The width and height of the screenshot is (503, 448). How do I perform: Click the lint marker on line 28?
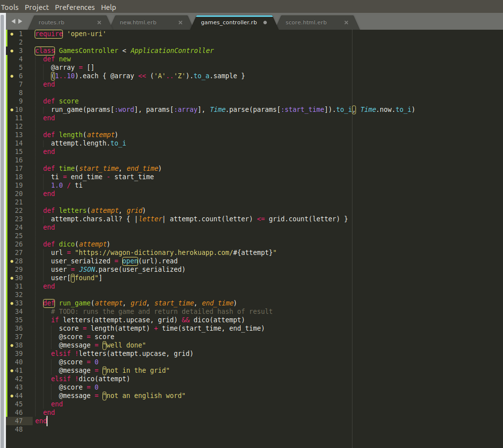tap(12, 261)
